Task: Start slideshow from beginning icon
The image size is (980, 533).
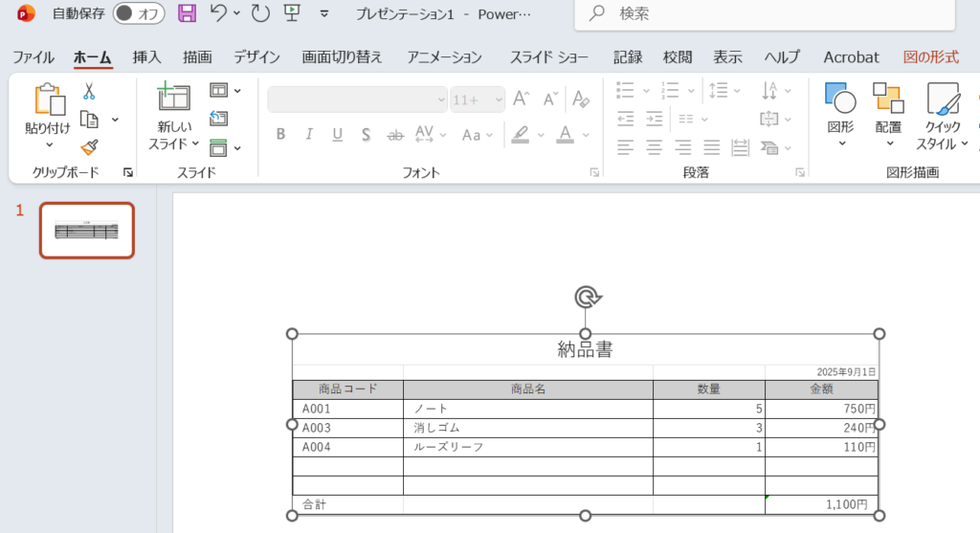Action: click(292, 13)
